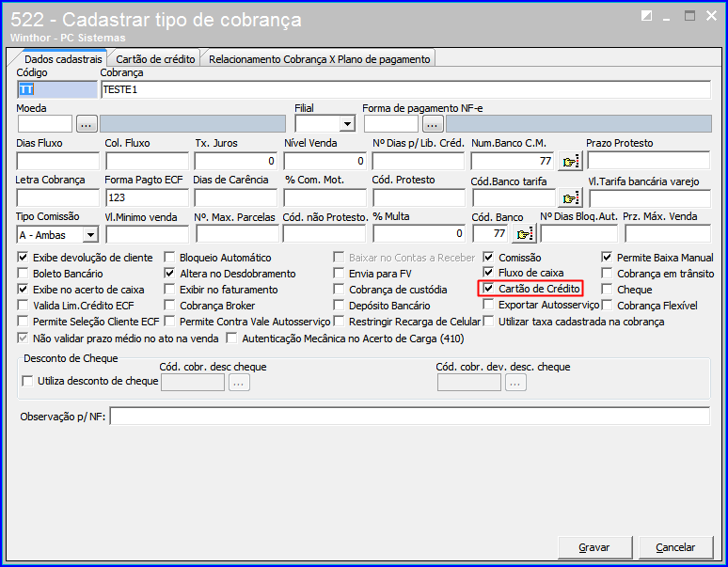Uncheck the Cartão de Crédito checkbox
The height and width of the screenshot is (567, 728).
click(488, 288)
